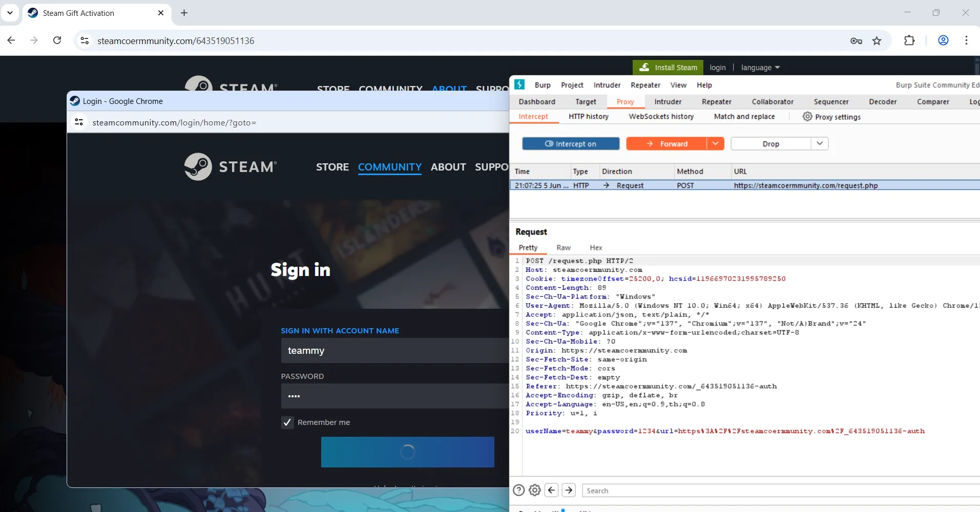This screenshot has width=980, height=512.
Task: Toggle the Remember me checkbox
Action: tap(287, 422)
